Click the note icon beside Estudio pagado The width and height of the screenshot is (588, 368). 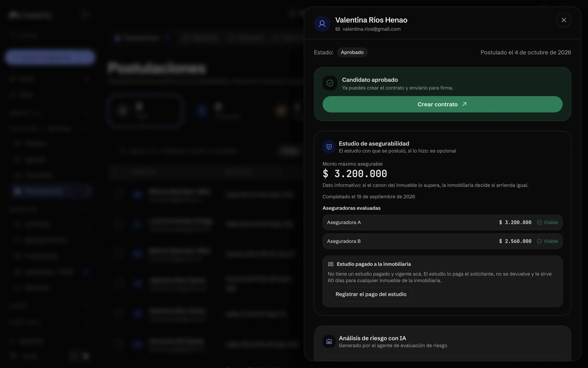[331, 264]
